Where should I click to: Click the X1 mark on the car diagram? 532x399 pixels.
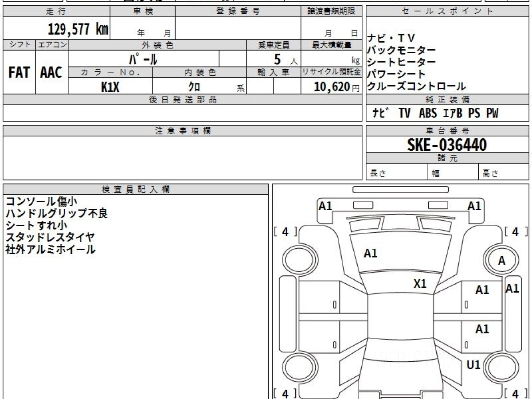pyautogui.click(x=420, y=284)
